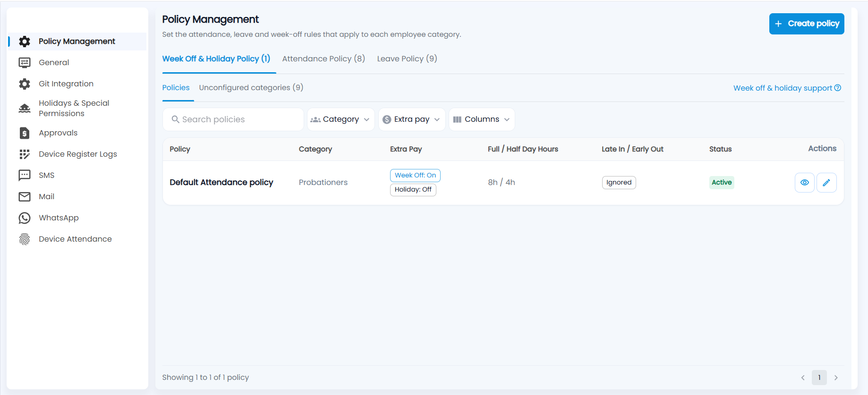Switch to the Attendance Policy tab
Screen dimensions: 868x395
(323, 59)
